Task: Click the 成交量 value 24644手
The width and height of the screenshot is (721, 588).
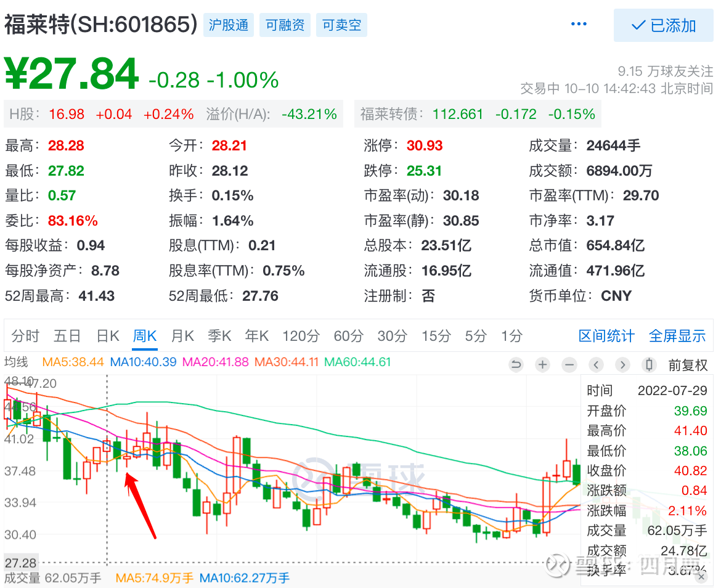Action: coord(613,145)
